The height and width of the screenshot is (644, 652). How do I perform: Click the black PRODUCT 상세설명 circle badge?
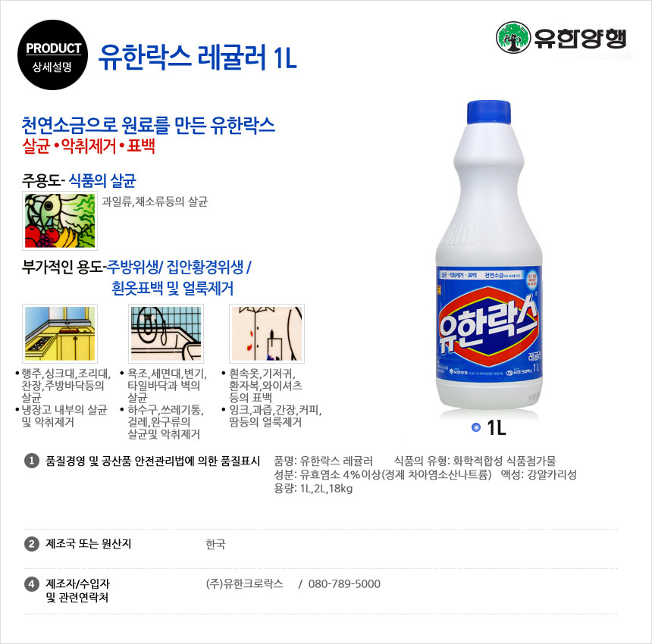[x=53, y=55]
